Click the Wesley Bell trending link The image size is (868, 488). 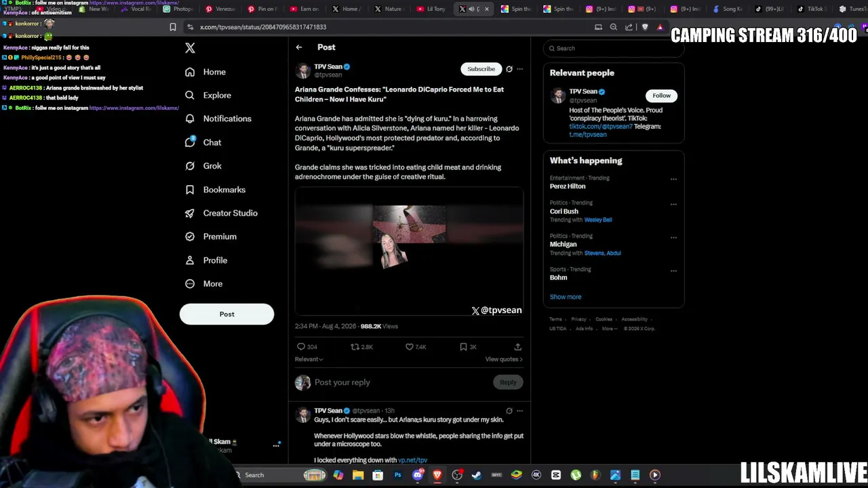[x=598, y=220]
